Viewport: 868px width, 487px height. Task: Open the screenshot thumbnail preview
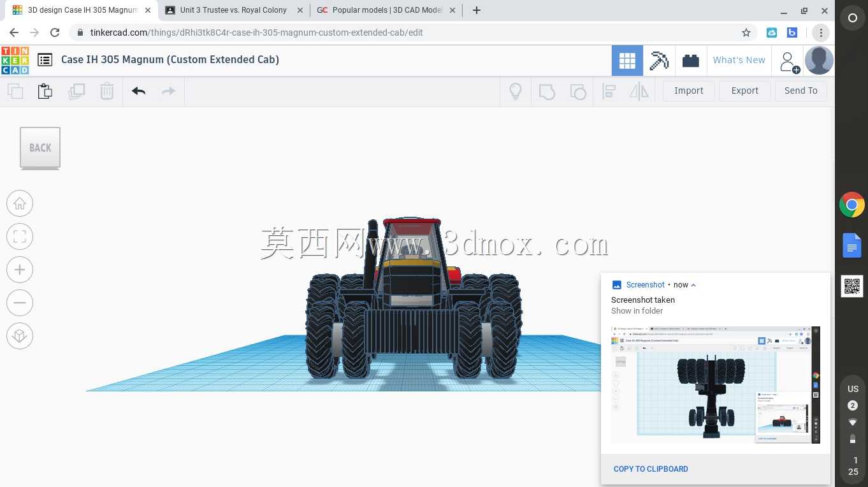716,385
